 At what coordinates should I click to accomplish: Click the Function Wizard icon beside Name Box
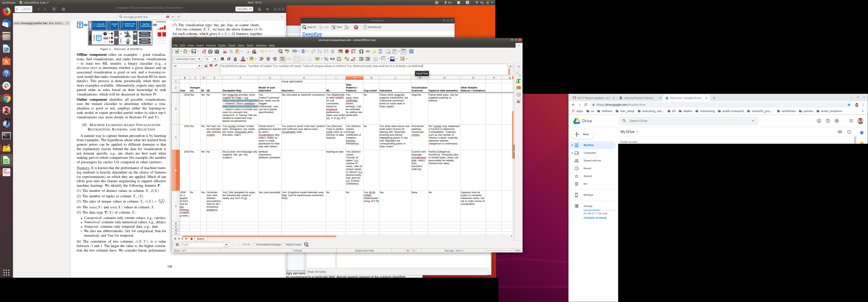206,66
